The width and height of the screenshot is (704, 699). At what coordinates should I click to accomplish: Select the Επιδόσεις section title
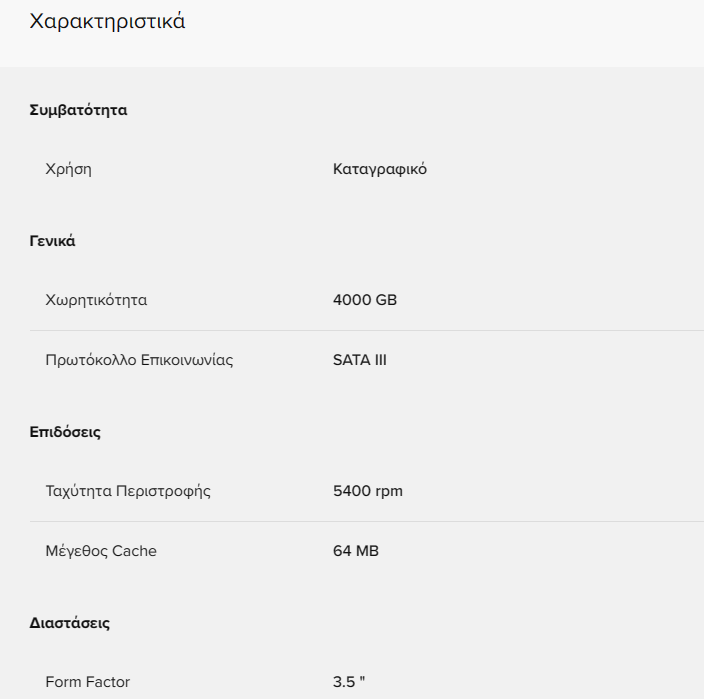tap(65, 432)
